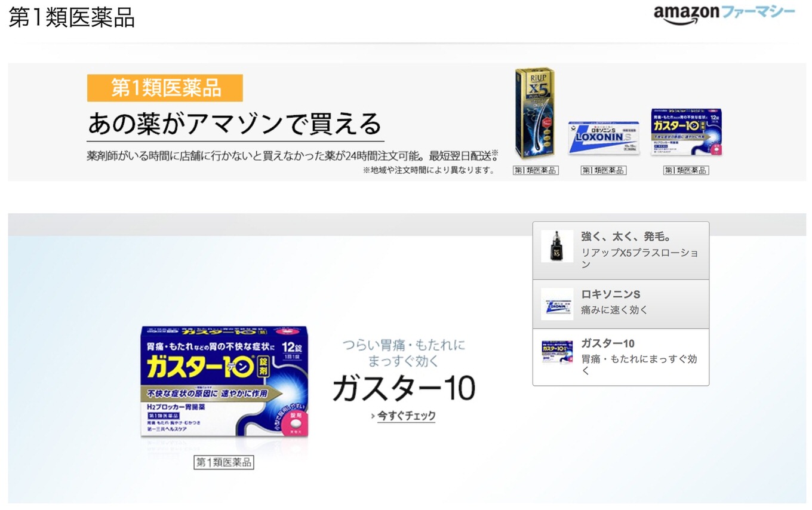Click the ロキソニンS thumbnail in carousel list
This screenshot has width=812, height=510.
click(x=557, y=304)
